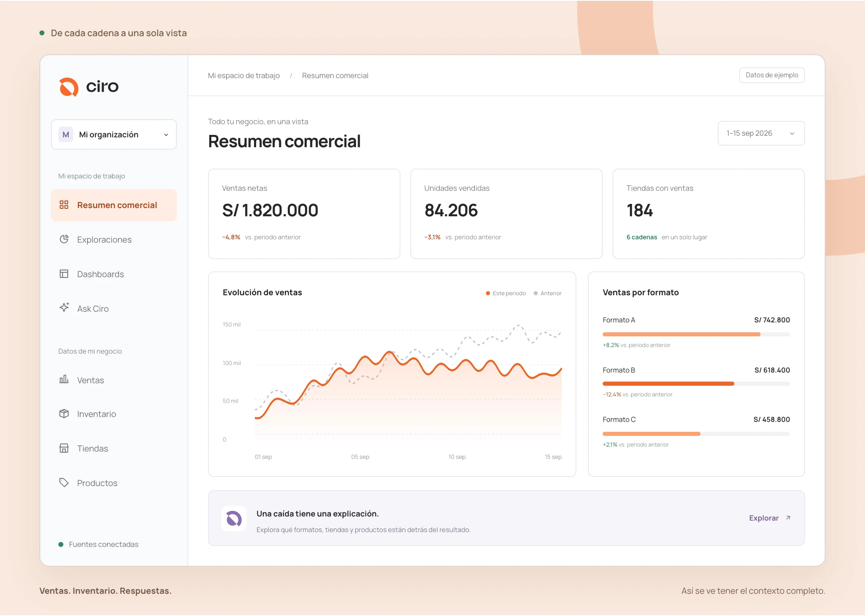Click the S/ 742.800 value
Image resolution: width=865 pixels, height=616 pixels.
(x=772, y=320)
